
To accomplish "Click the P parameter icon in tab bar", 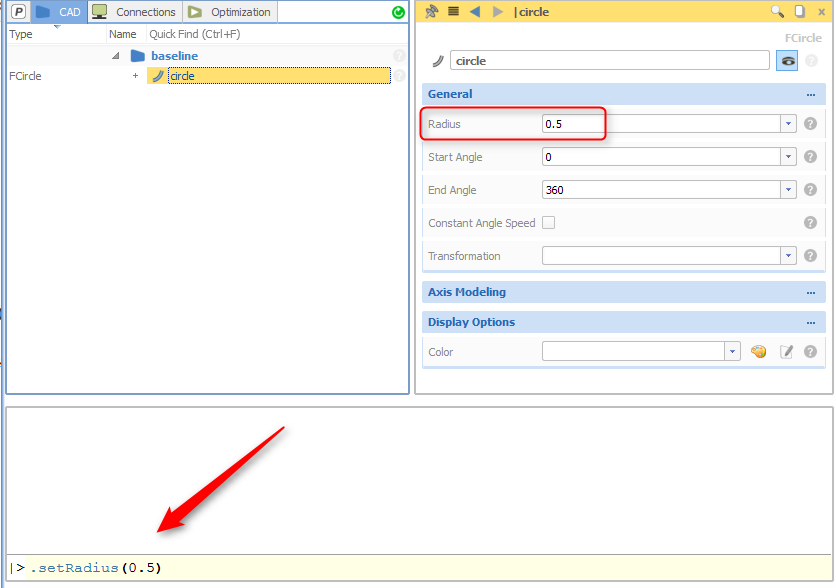I will 19,12.
